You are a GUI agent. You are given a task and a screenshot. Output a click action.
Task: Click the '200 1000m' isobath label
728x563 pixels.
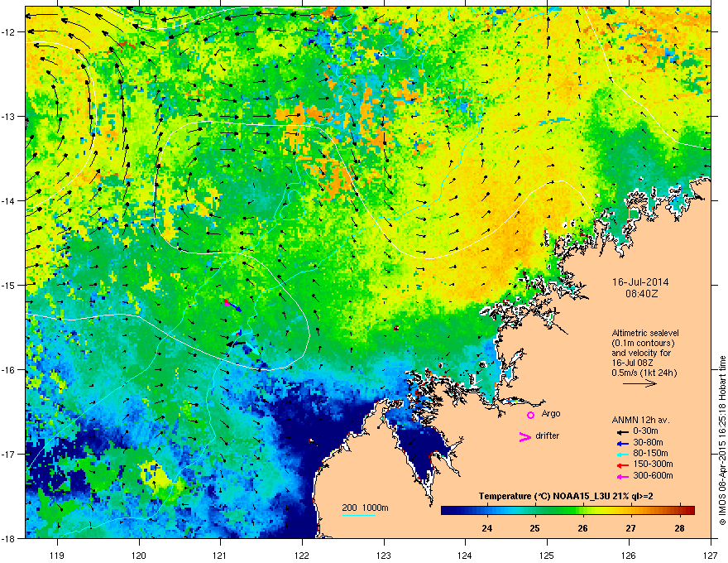(365, 508)
